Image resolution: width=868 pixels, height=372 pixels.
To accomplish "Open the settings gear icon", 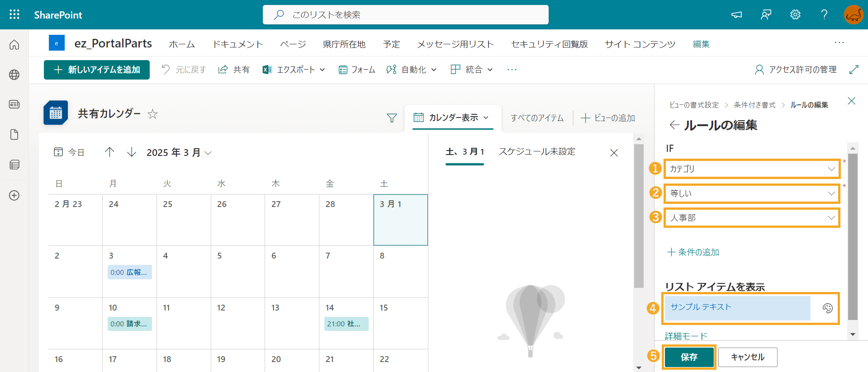I will pos(795,15).
